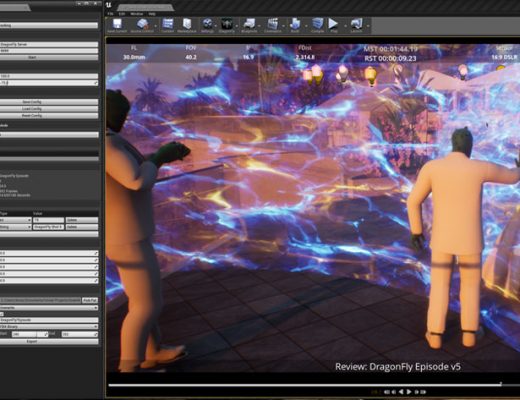Screen dimensions: 520x400
Task: Click the DragonFly toolbar icon
Action: [x=227, y=25]
